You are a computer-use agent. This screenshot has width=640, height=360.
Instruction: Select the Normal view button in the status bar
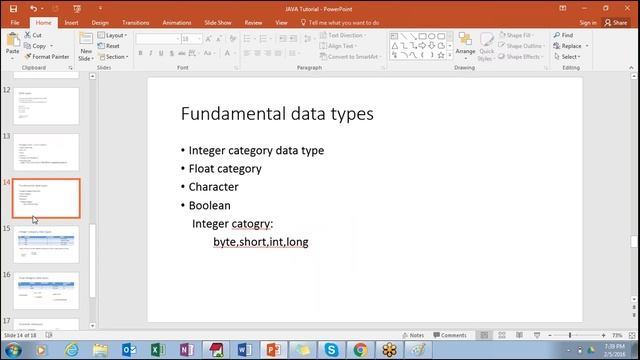484,335
